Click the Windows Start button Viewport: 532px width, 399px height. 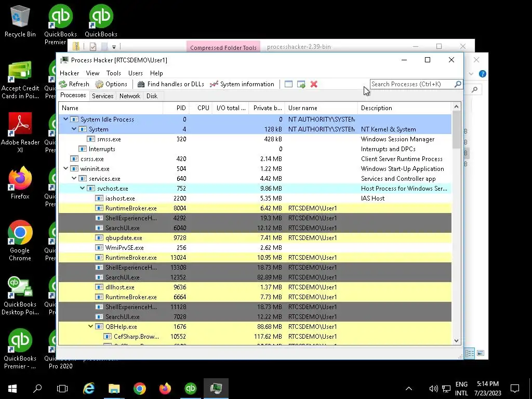12,389
